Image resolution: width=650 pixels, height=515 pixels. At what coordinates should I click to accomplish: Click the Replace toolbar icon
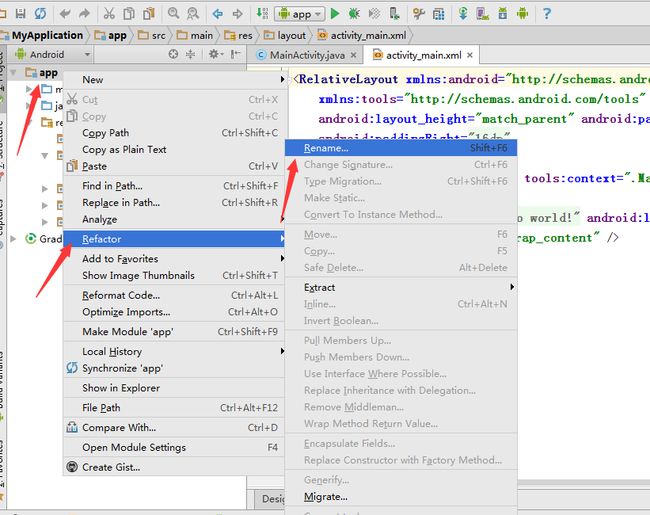(x=193, y=14)
